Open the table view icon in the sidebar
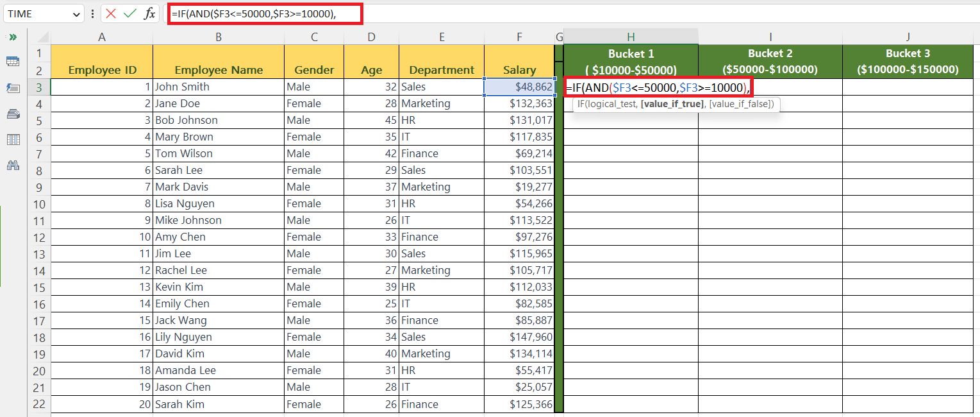Image resolution: width=980 pixels, height=417 pixels. (13, 61)
